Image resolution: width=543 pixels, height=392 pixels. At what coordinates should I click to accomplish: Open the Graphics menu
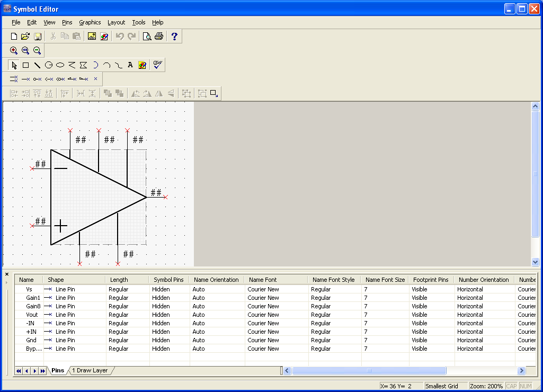click(x=90, y=22)
